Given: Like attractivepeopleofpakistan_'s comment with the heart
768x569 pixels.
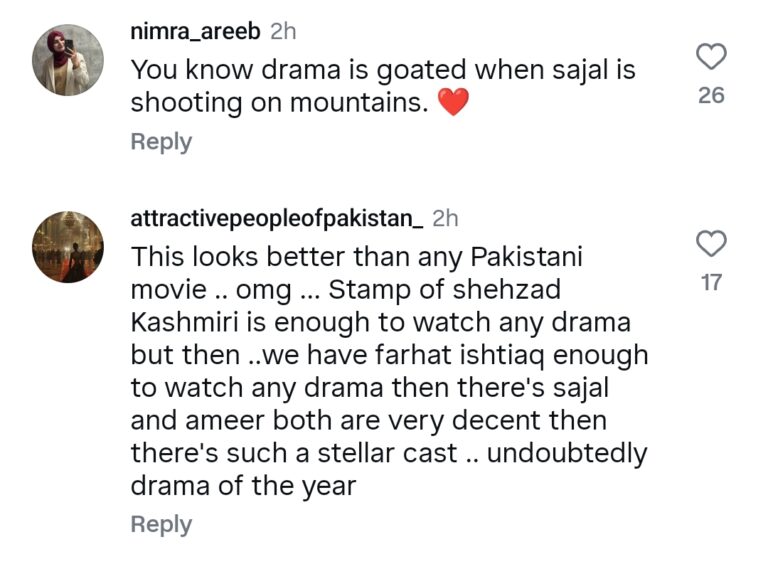Looking at the screenshot, I should coord(711,244).
